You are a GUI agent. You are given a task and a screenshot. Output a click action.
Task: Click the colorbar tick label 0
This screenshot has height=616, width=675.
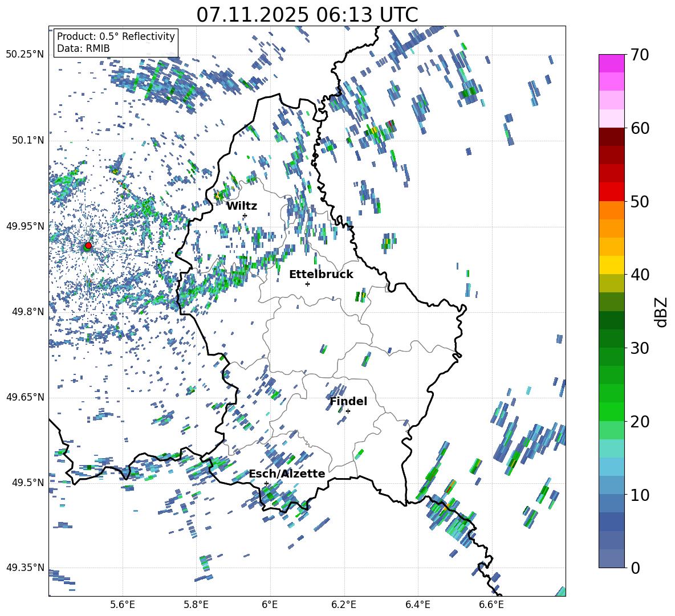coord(636,568)
